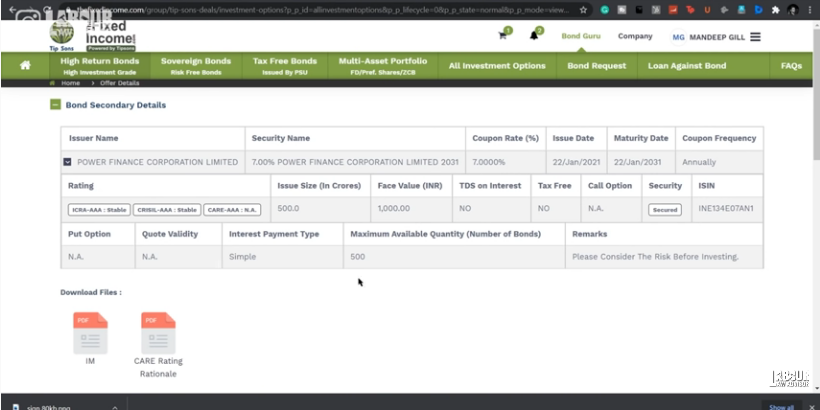Click the Tip Sons logo
The width and height of the screenshot is (820, 410).
point(62,35)
